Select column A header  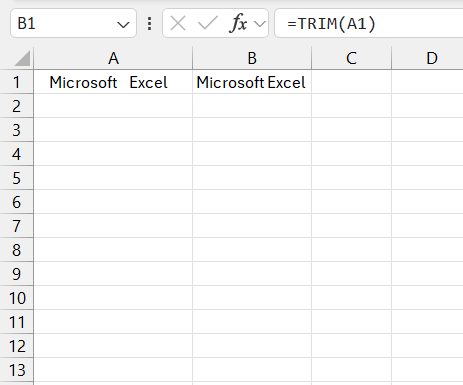113,58
